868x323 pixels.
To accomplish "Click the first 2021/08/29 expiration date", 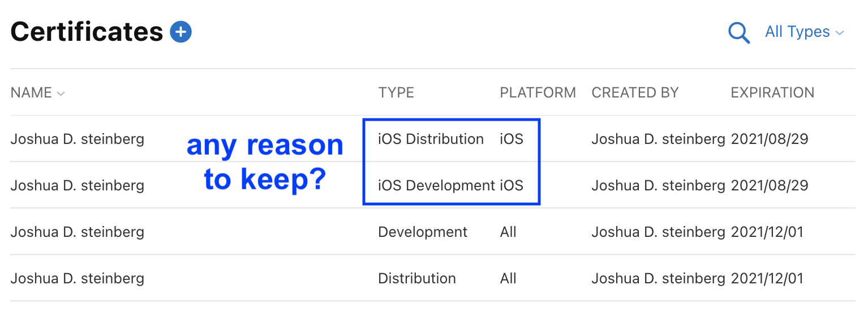I will 770,139.
